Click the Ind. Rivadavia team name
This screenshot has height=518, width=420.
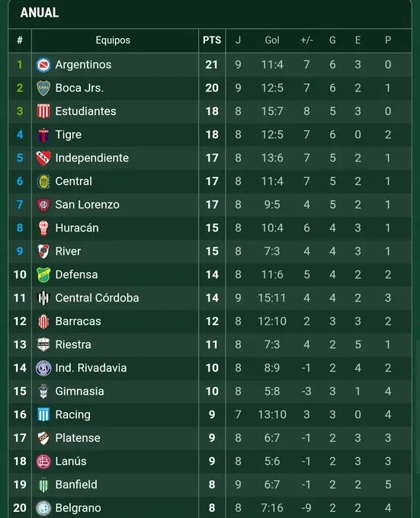tap(91, 368)
